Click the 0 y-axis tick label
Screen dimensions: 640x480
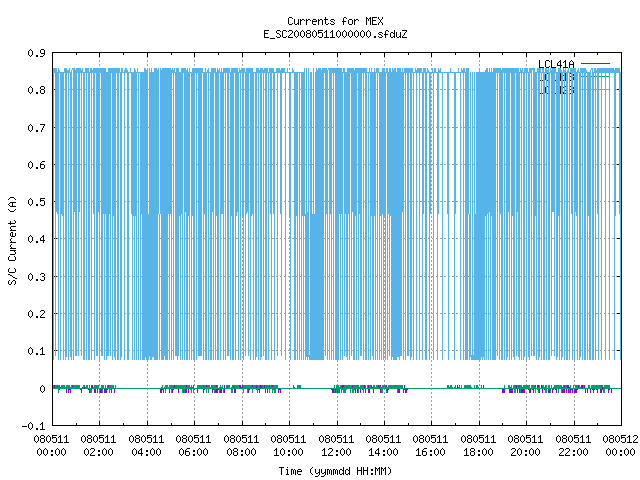pyautogui.click(x=42, y=389)
